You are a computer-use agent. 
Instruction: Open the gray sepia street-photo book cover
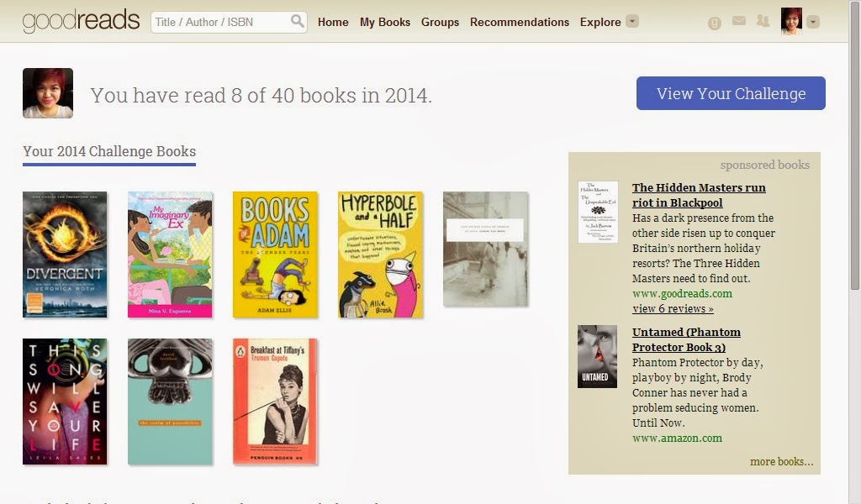click(x=485, y=249)
